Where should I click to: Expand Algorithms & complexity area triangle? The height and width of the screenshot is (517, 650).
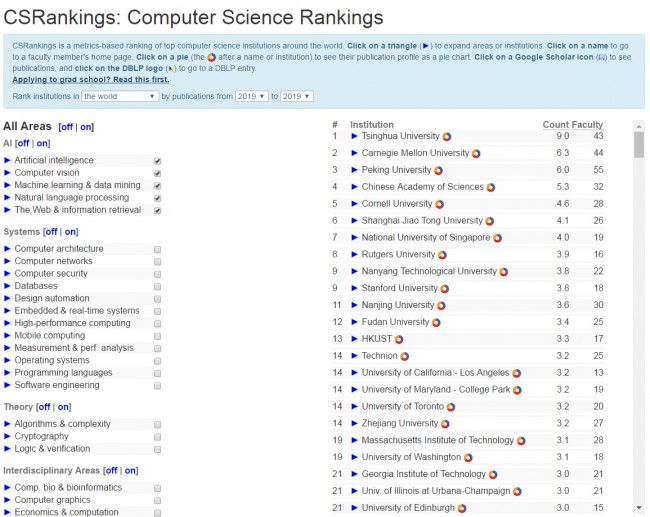point(7,424)
